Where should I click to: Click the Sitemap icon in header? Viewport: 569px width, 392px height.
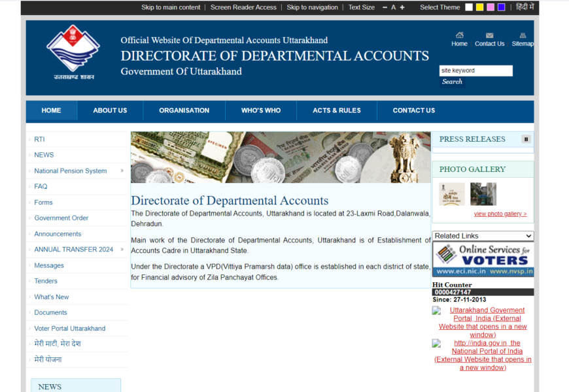(523, 35)
